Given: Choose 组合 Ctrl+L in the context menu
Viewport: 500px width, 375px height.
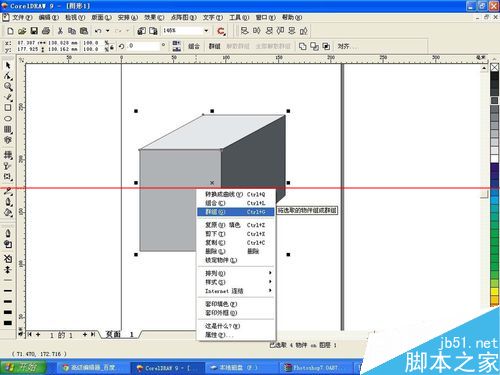Looking at the screenshot, I should point(235,203).
